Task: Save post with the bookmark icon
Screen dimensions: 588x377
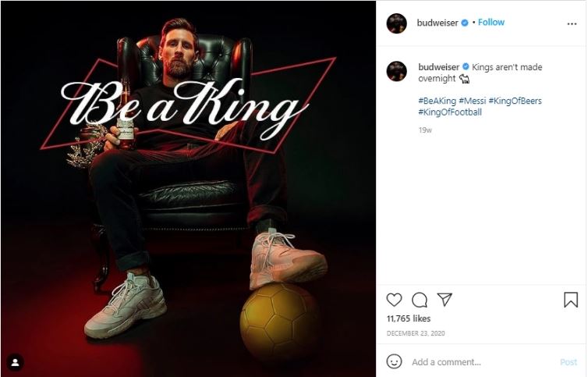Action: [x=570, y=300]
